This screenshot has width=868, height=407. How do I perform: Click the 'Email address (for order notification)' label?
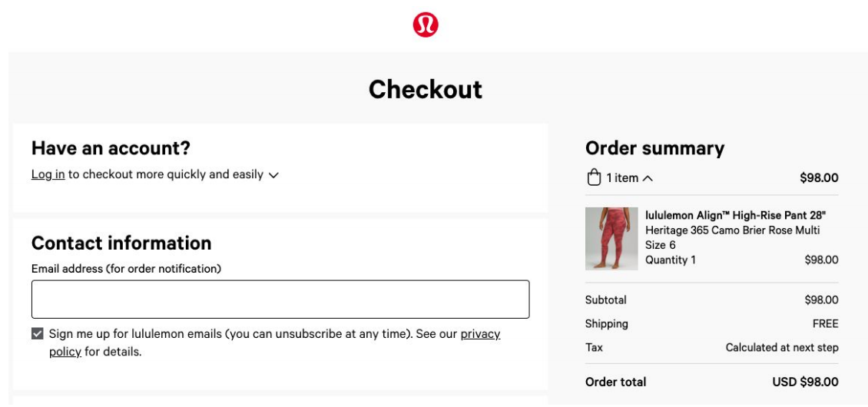tap(126, 269)
